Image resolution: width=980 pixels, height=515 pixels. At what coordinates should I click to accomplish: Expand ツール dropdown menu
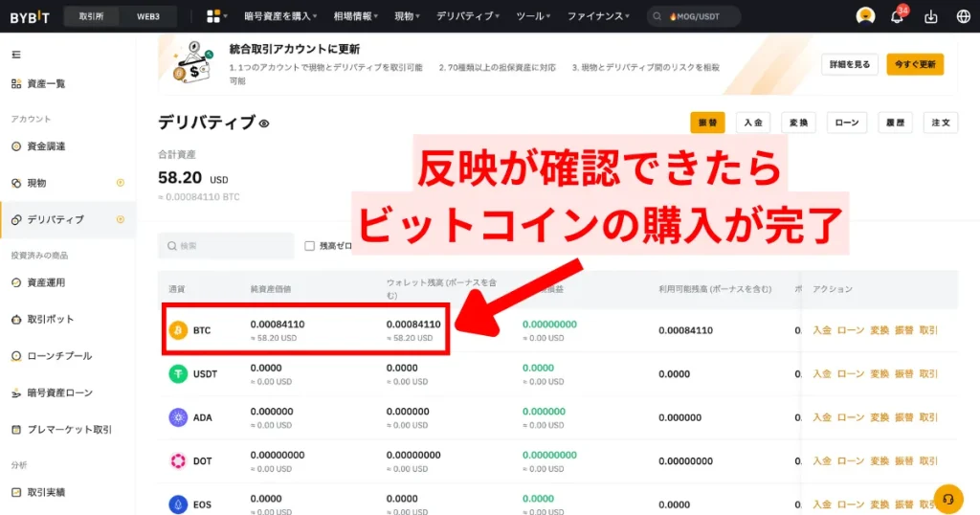(533, 16)
